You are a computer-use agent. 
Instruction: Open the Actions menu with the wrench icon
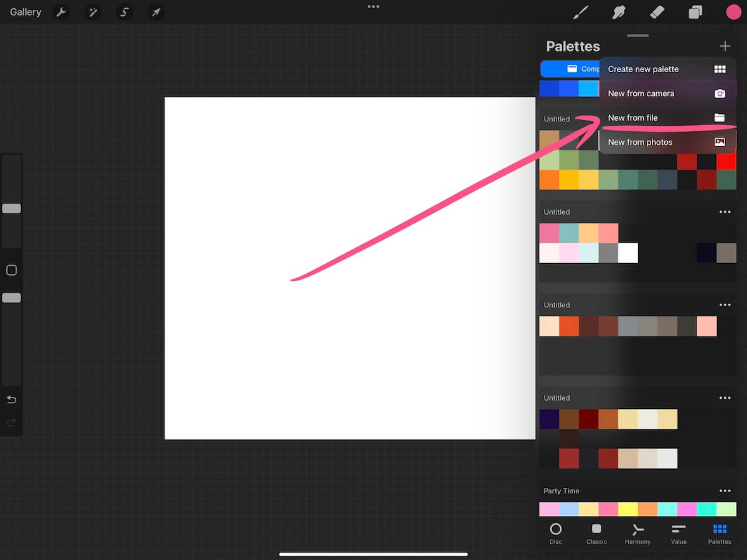(x=61, y=12)
